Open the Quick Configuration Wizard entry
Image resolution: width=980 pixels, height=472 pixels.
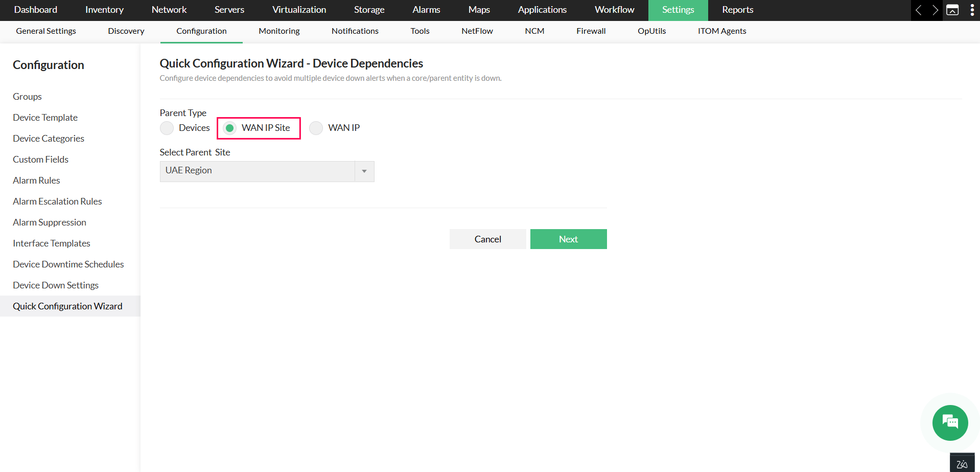coord(67,306)
